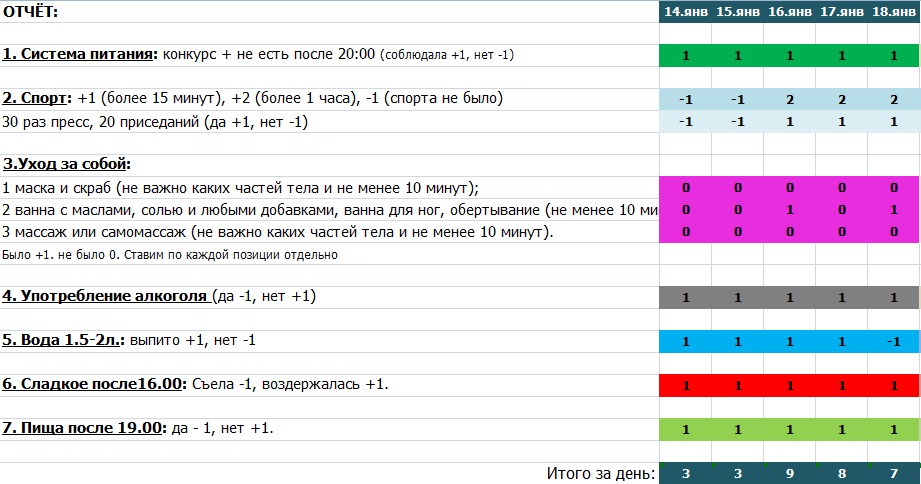This screenshot has height=484, width=921.
Task: Select Система питания value for 14.янв
Action: tap(685, 55)
